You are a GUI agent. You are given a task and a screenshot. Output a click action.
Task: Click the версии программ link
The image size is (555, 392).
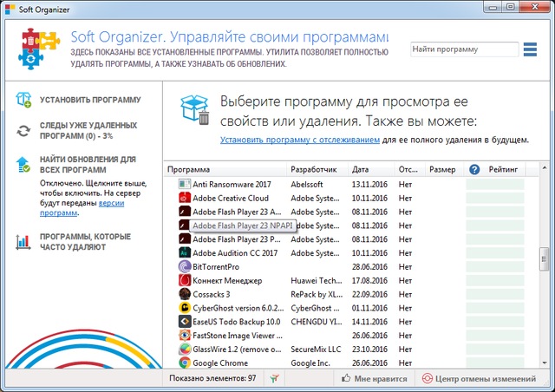click(x=123, y=203)
